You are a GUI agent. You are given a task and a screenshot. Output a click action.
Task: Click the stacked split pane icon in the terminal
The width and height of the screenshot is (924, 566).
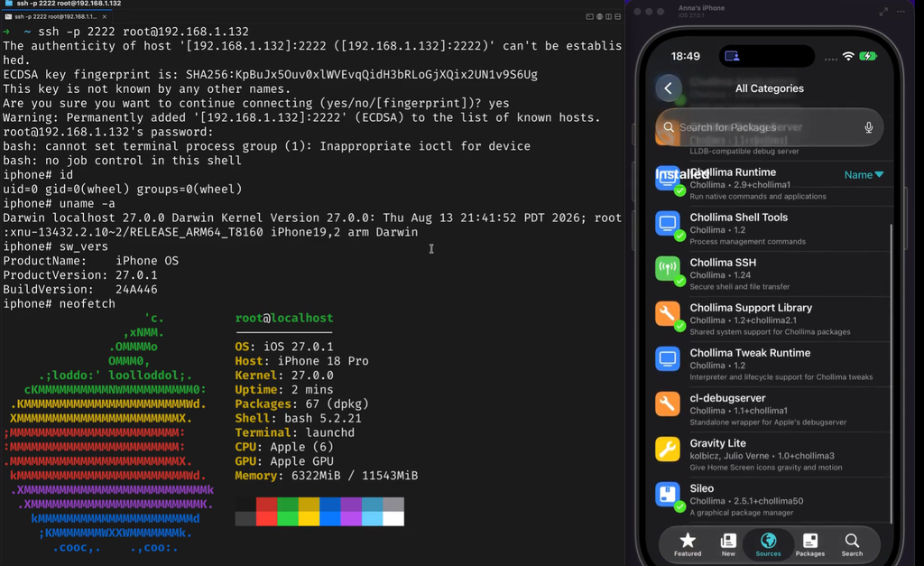pyautogui.click(x=617, y=16)
